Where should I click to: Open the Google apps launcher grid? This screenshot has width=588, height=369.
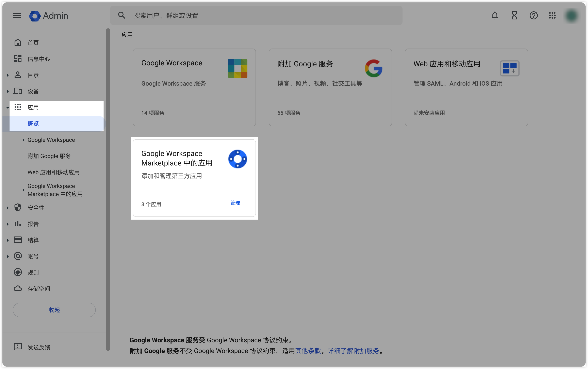coord(552,15)
